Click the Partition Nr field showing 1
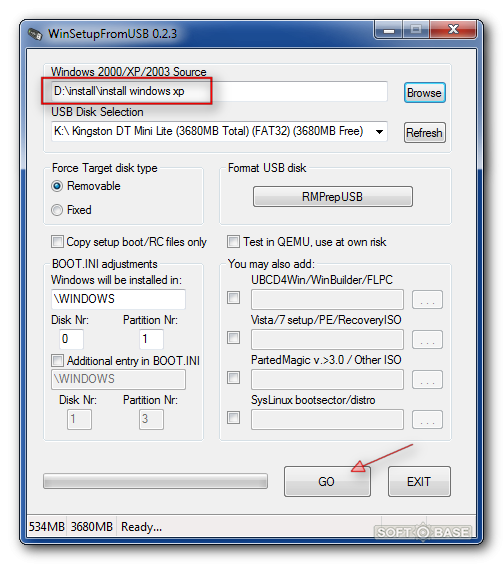The height and width of the screenshot is (564, 503). pos(151,339)
